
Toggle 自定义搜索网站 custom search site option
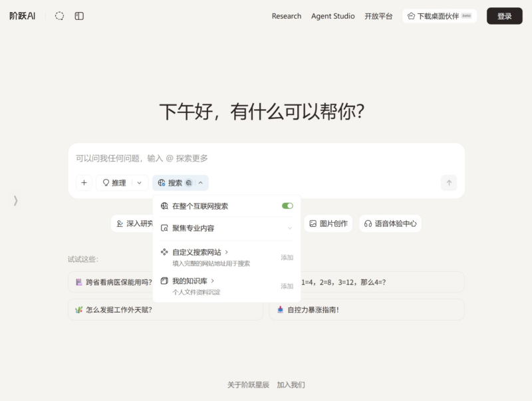(x=194, y=253)
